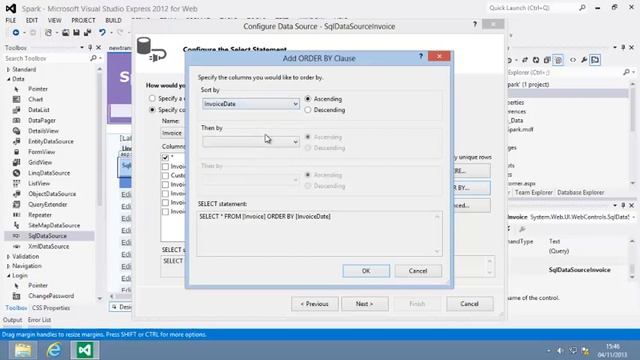Select QueryExtender control in Toolbox
Image resolution: width=640 pixels, height=360 pixels.
(48, 204)
